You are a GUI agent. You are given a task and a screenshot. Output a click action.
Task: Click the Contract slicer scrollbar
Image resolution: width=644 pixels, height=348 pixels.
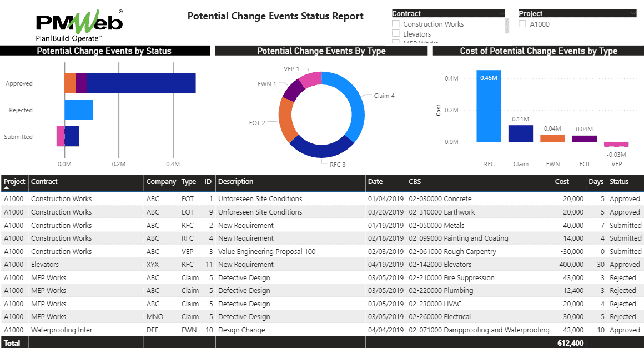click(506, 25)
